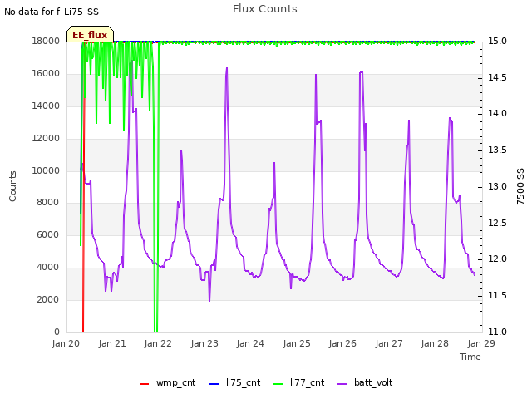This screenshot has width=532, height=399.
Task: Click the 12.0 right axis value
Action: click(497, 259)
